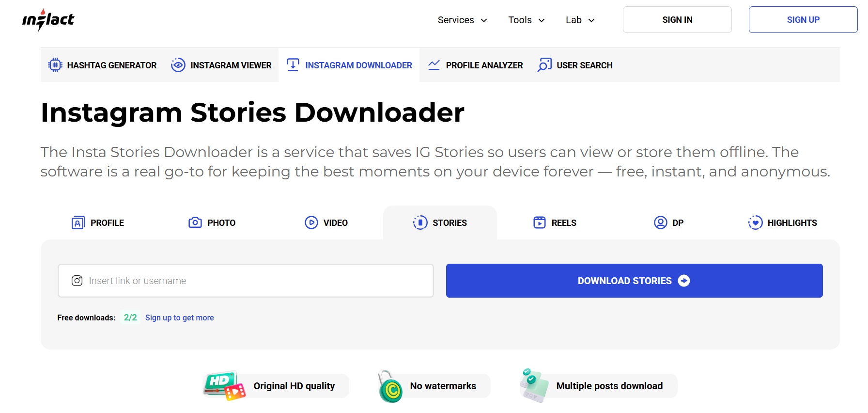This screenshot has width=868, height=413.
Task: Click the Instagram icon inside the input field
Action: click(x=77, y=281)
